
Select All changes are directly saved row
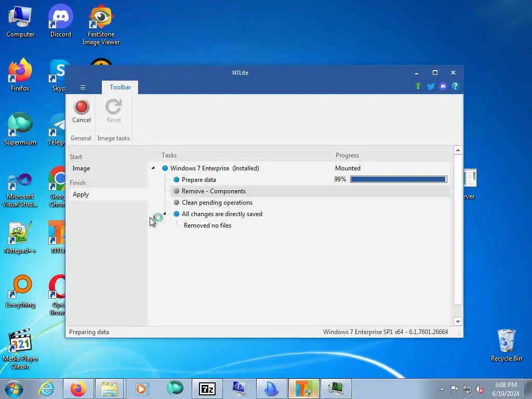[x=222, y=214]
